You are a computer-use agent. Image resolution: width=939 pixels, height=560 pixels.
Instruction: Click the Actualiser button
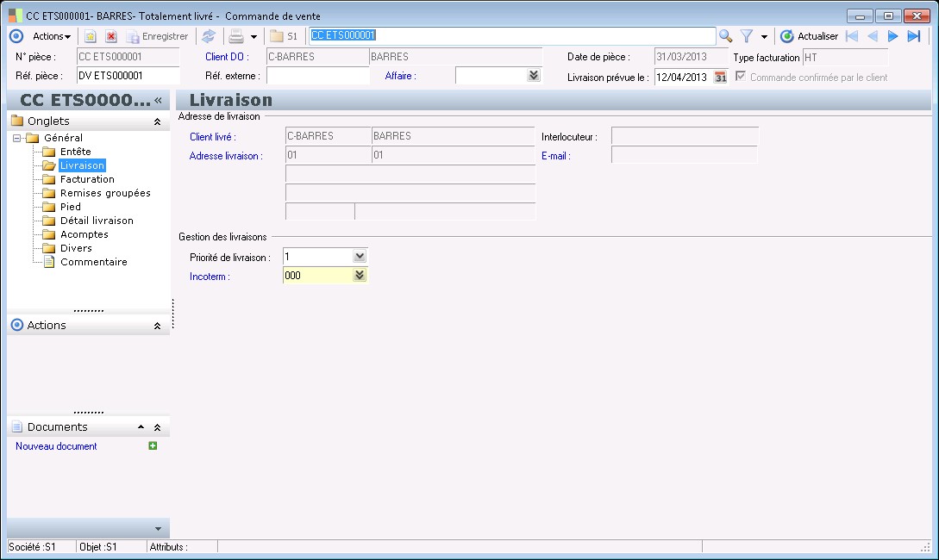tap(809, 36)
